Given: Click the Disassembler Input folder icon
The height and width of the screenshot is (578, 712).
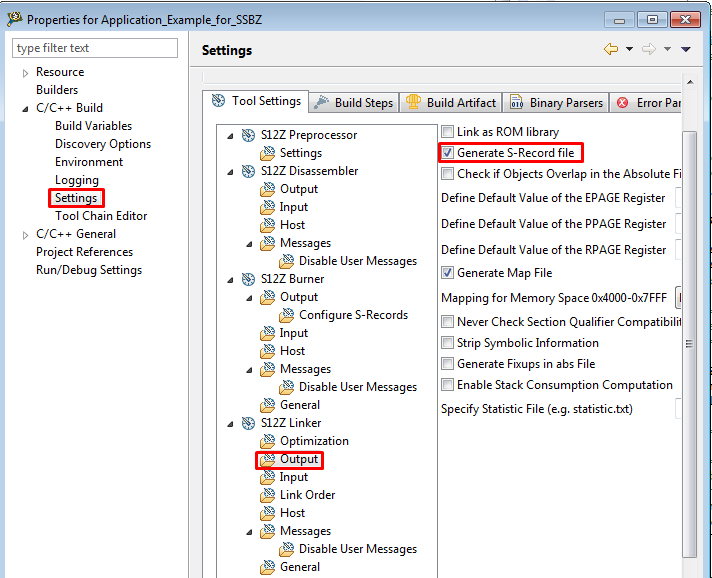Looking at the screenshot, I should [267, 207].
